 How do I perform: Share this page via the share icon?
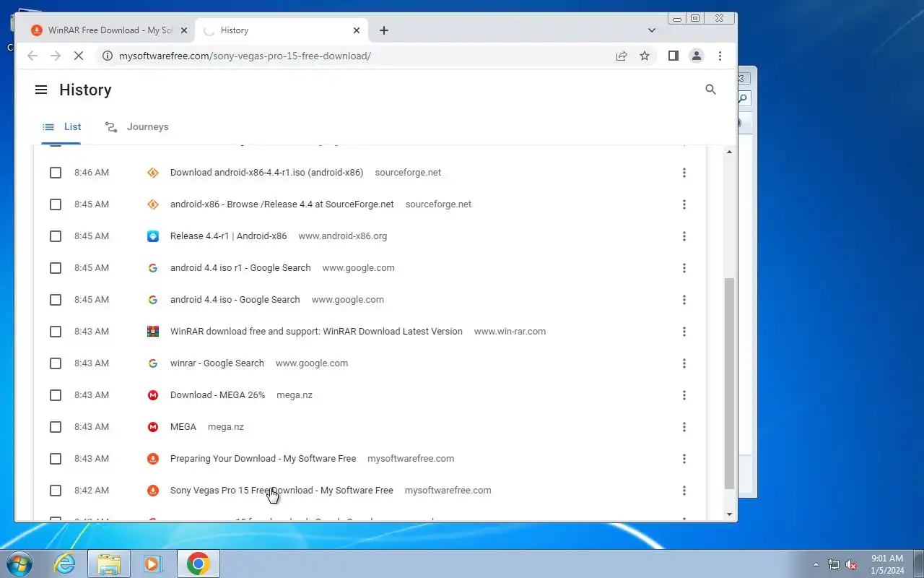point(621,56)
